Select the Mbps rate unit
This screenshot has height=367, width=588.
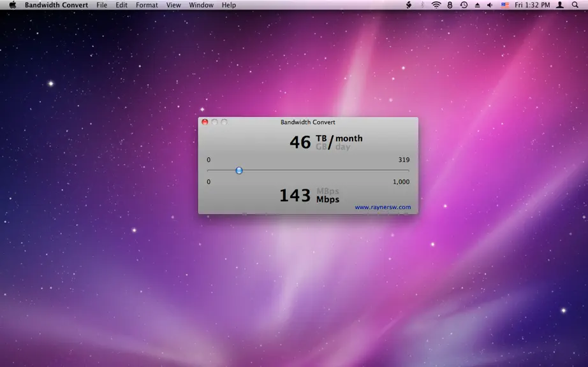328,199
